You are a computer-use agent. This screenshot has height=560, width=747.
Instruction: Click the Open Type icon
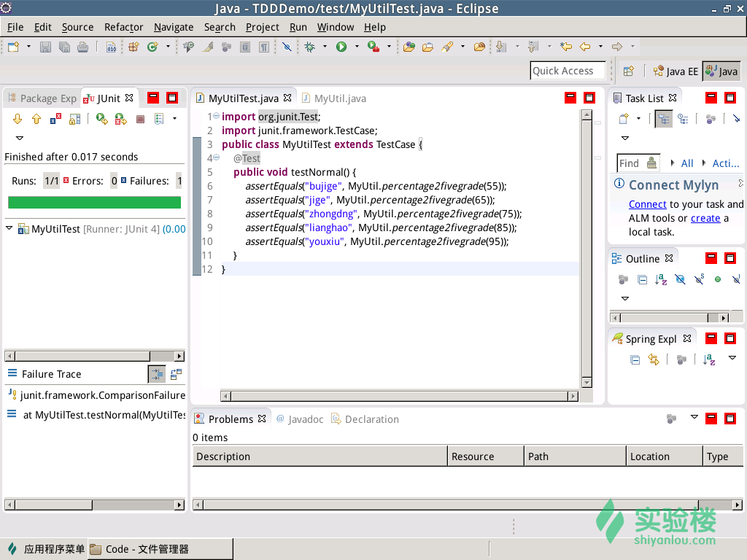click(x=409, y=47)
